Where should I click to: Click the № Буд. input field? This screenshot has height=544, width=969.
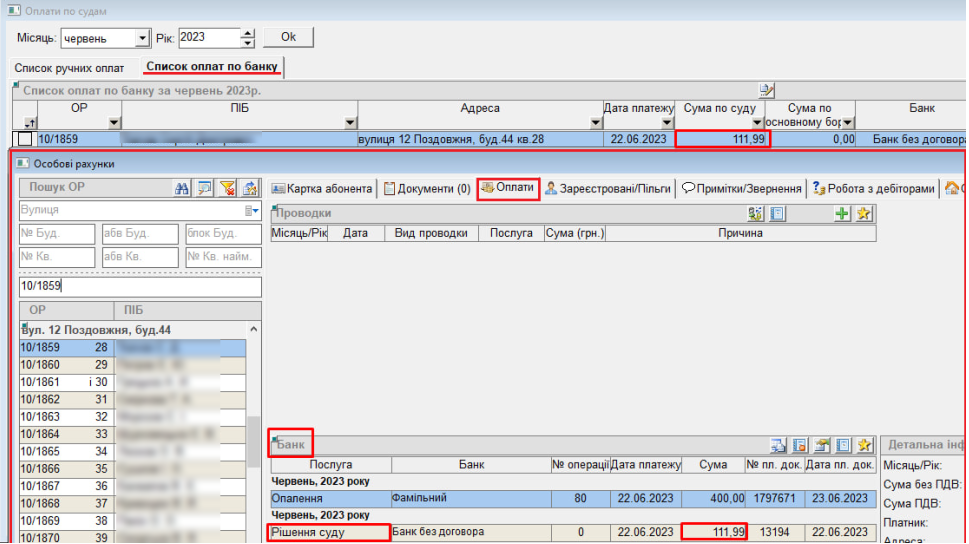click(x=57, y=234)
